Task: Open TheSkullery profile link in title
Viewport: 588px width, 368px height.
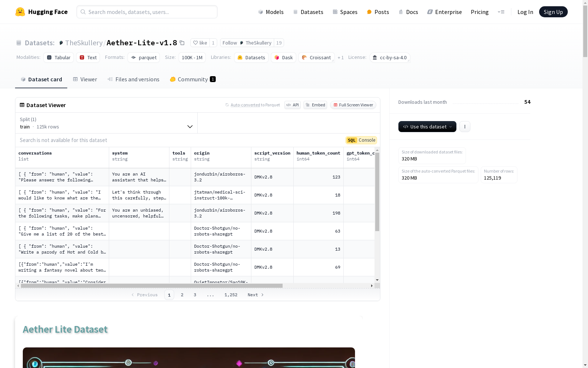Action: (84, 43)
